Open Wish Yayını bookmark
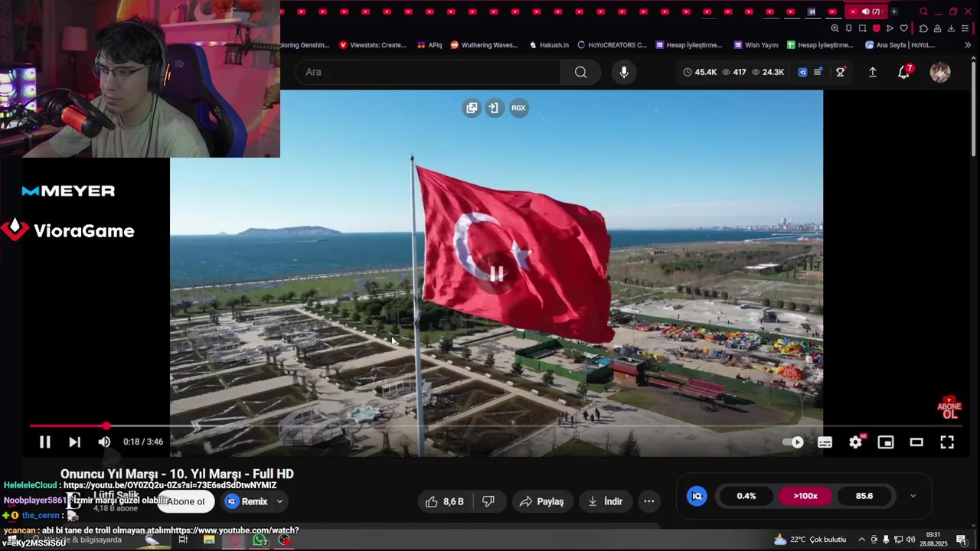 [756, 45]
